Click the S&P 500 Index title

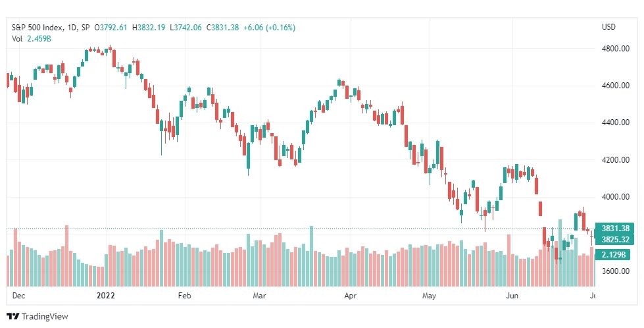pos(37,28)
